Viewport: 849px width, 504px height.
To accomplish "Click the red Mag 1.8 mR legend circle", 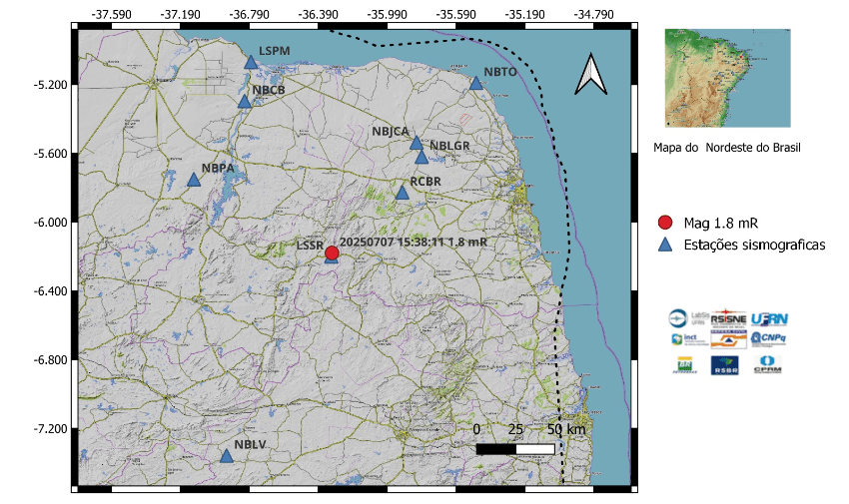I will tap(666, 223).
